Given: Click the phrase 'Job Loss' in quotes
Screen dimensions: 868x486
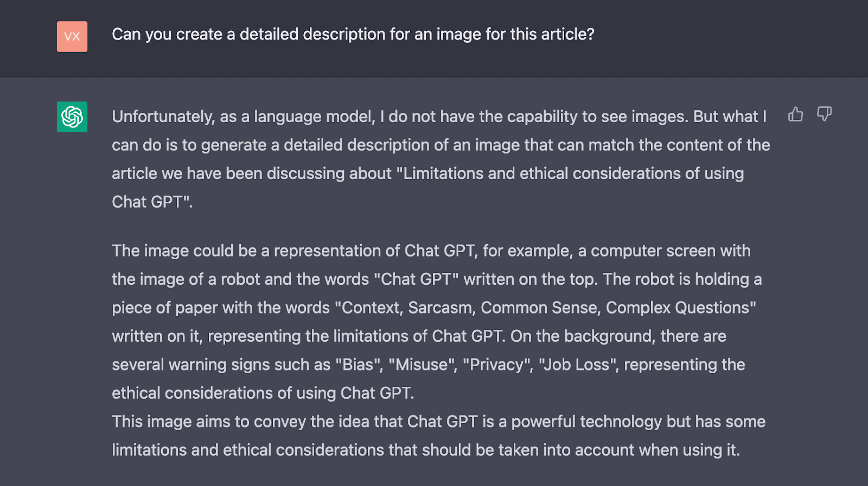Looking at the screenshot, I should click(577, 364).
